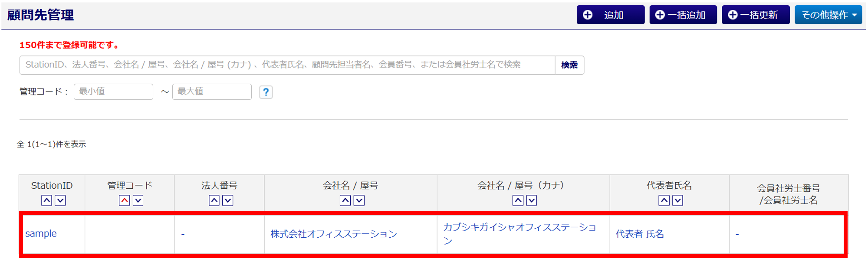Sort 管理コード column descending
The image size is (868, 272).
(138, 200)
